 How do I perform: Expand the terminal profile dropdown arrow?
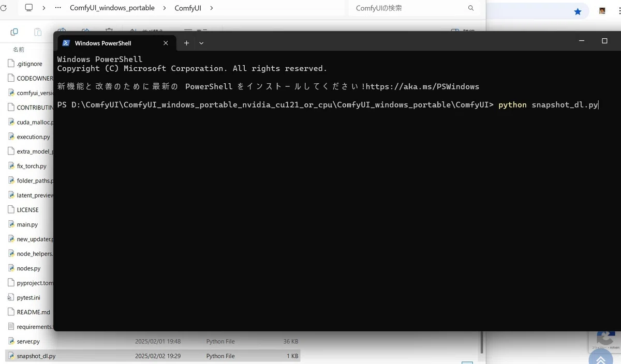[x=201, y=43]
